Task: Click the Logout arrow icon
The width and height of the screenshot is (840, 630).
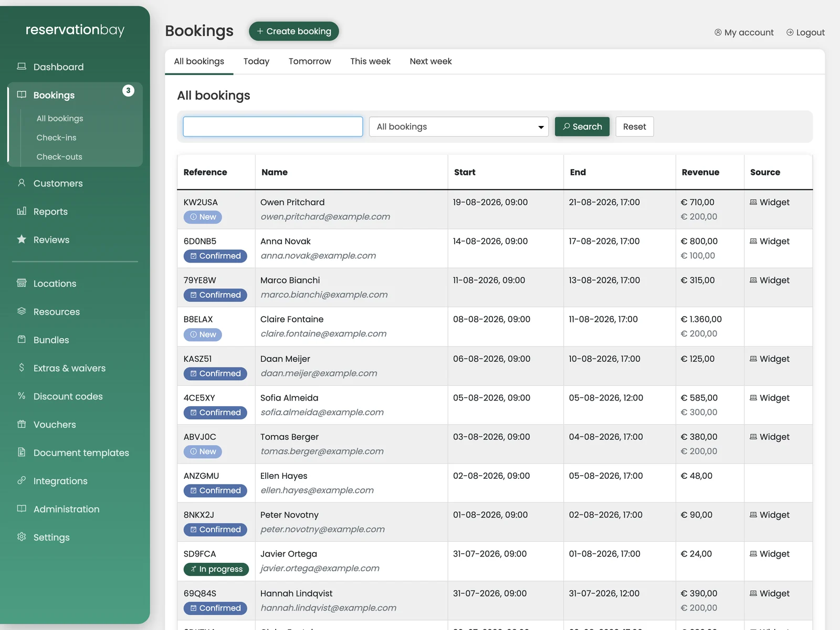Action: 790,33
